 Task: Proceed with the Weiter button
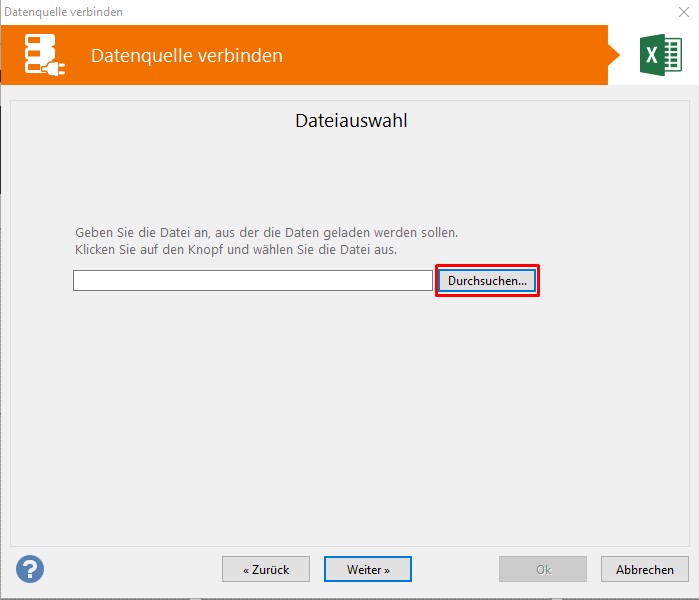pyautogui.click(x=367, y=569)
